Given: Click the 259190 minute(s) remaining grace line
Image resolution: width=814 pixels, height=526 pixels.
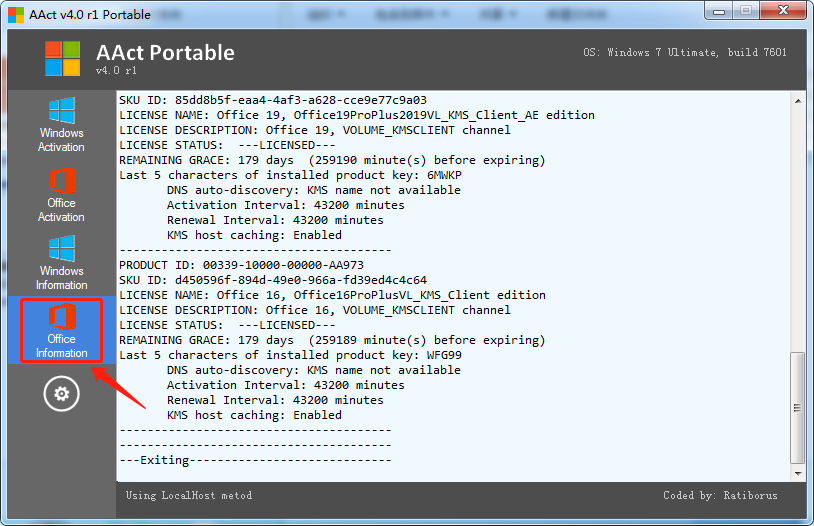Looking at the screenshot, I should pyautogui.click(x=332, y=160).
